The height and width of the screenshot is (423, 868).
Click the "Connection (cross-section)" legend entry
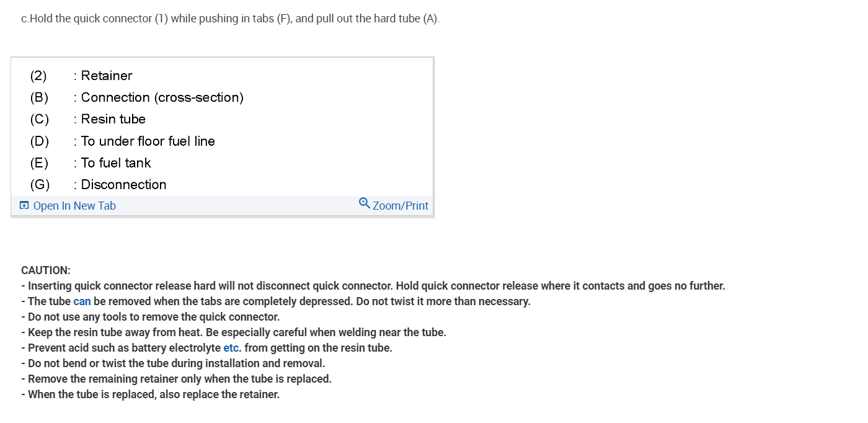click(162, 97)
